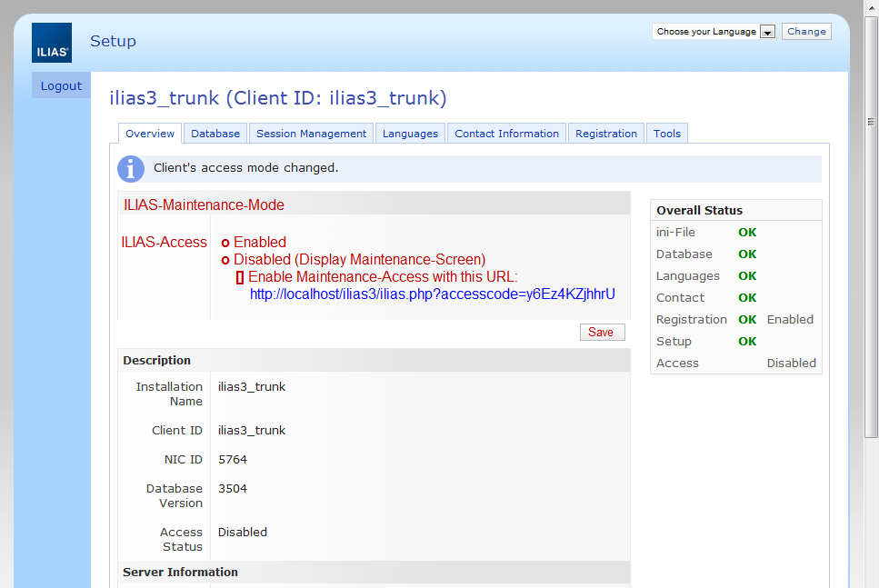This screenshot has height=588, width=879.
Task: Open the Tools tab
Action: [x=666, y=134]
